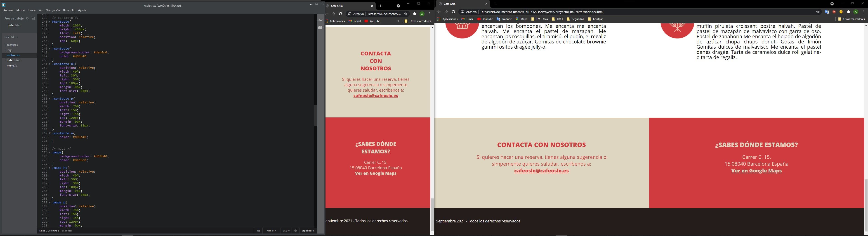Open CSS language mode dropdown
The width and height of the screenshot is (868, 236).
(286, 231)
